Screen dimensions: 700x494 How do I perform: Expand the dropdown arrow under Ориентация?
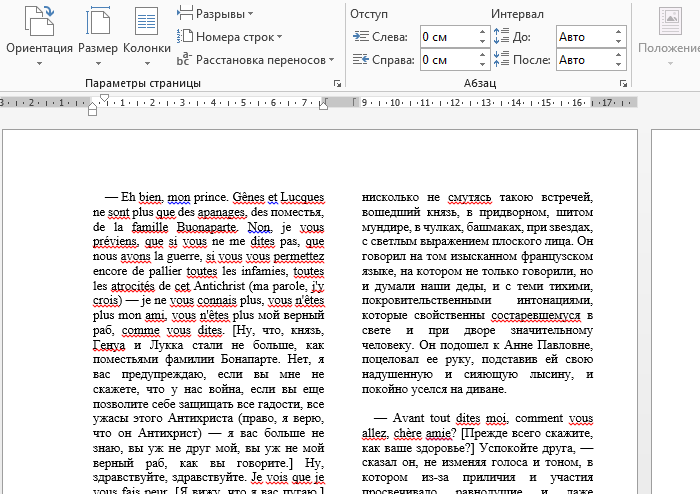coord(39,63)
